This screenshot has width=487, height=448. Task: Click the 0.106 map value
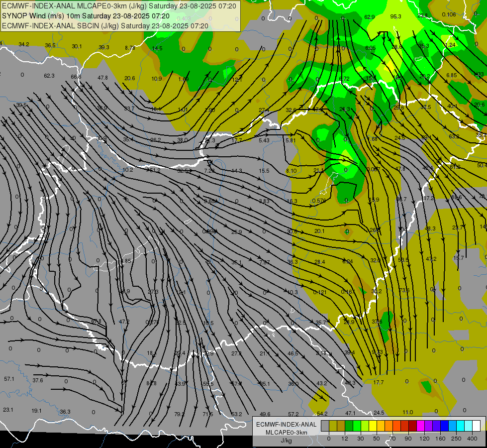click(449, 14)
